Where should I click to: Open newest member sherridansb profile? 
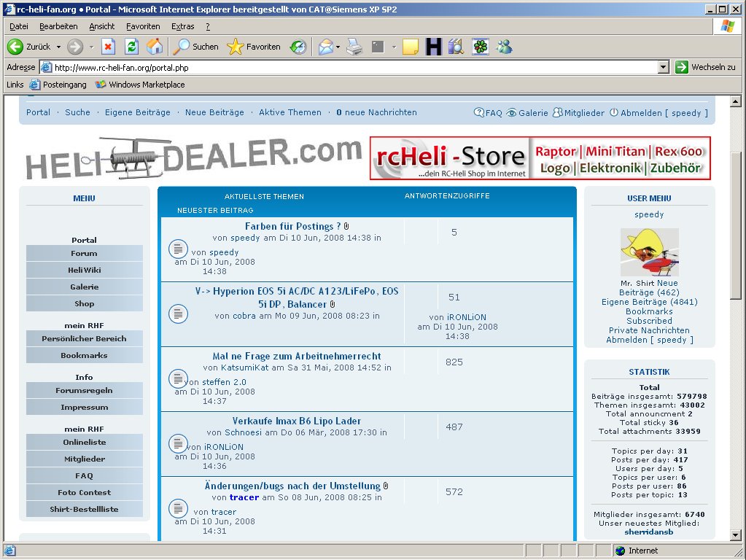tap(648, 532)
